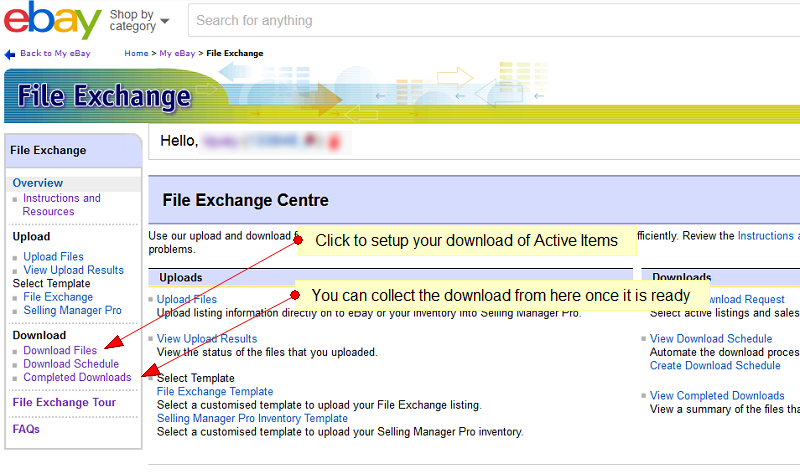This screenshot has width=800, height=474.
Task: Open Download Schedule in the sidebar
Action: pyautogui.click(x=70, y=364)
